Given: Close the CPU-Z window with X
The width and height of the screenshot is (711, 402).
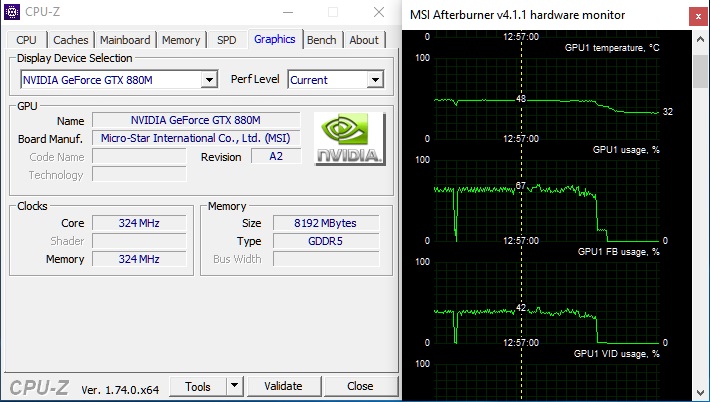Looking at the screenshot, I should pyautogui.click(x=379, y=12).
